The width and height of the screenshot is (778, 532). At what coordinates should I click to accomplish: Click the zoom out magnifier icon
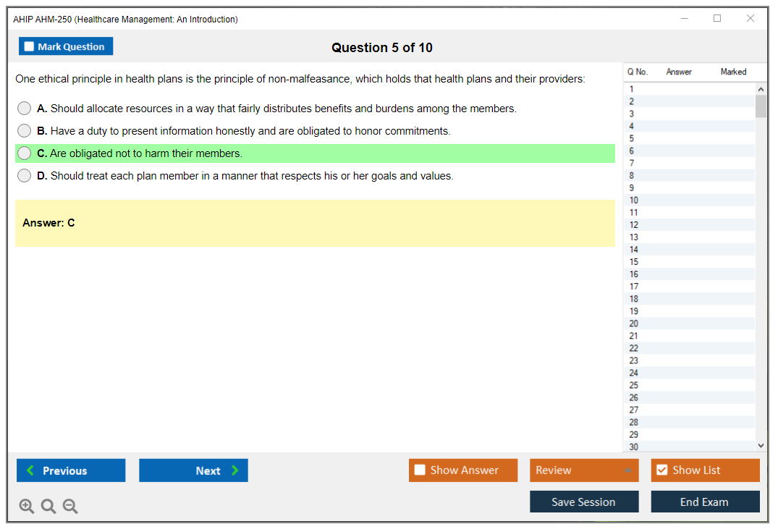point(70,507)
